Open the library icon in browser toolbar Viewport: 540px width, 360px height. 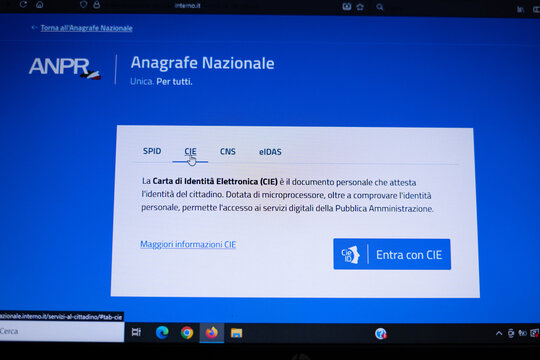pos(520,9)
